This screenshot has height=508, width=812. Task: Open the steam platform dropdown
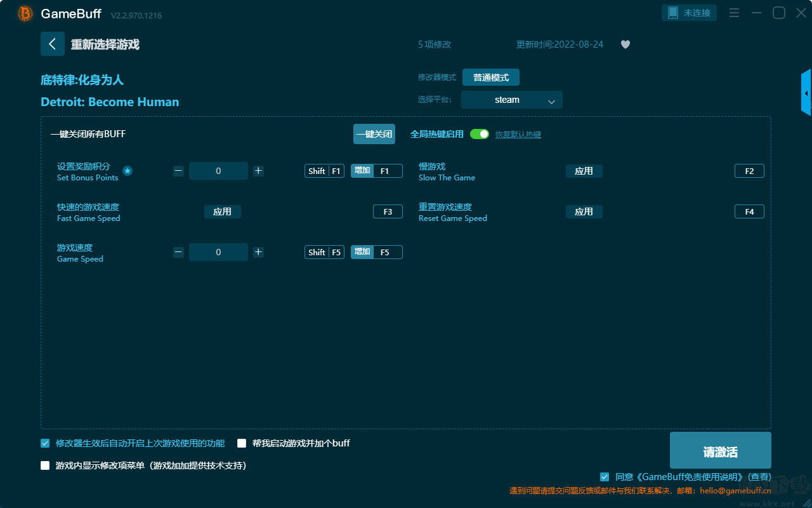click(512, 100)
